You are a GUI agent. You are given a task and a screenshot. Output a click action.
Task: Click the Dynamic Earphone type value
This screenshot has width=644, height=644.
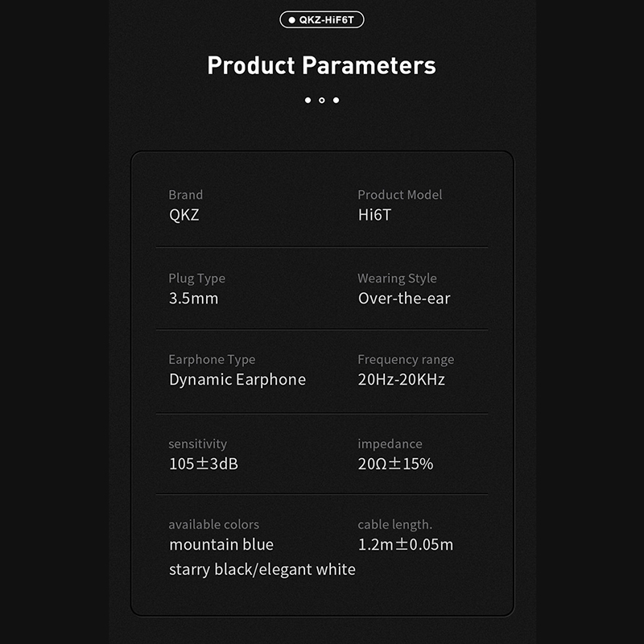(237, 380)
